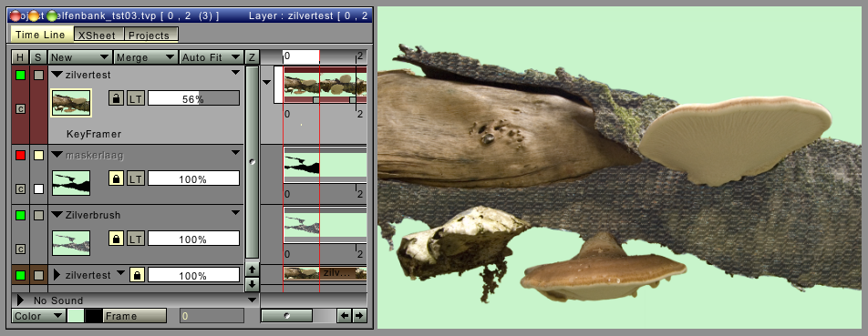Pick the light green color swatch
The height and width of the screenshot is (336, 868).
[76, 316]
